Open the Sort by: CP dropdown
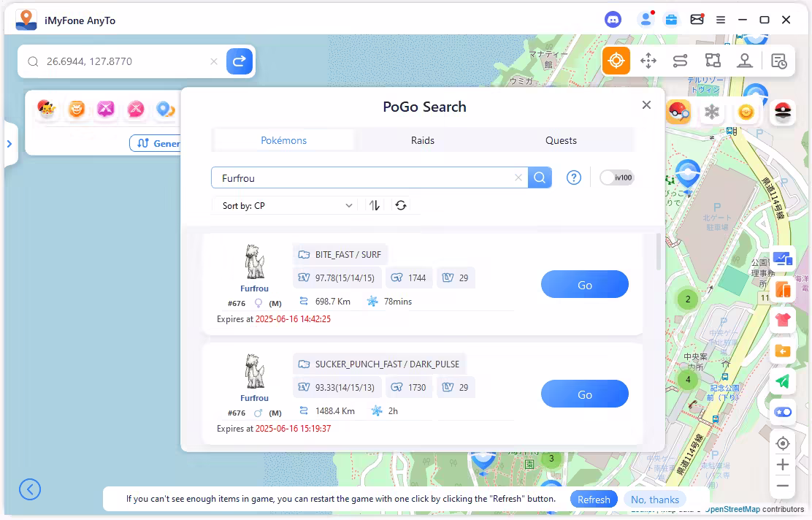 click(286, 206)
